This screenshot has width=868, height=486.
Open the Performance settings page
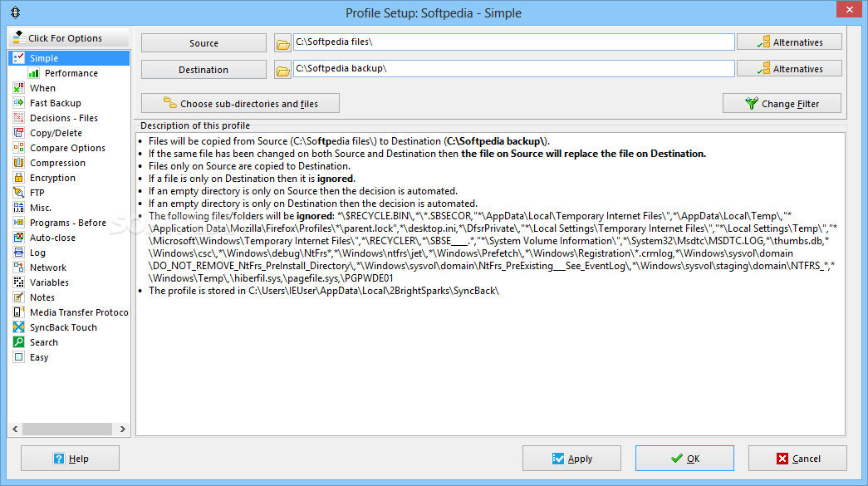pos(71,73)
